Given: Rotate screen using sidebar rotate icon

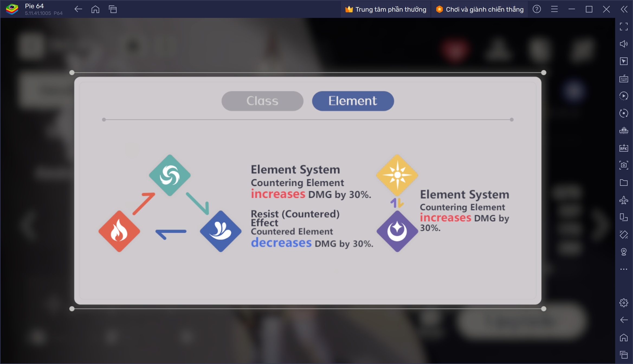Looking at the screenshot, I should [624, 235].
